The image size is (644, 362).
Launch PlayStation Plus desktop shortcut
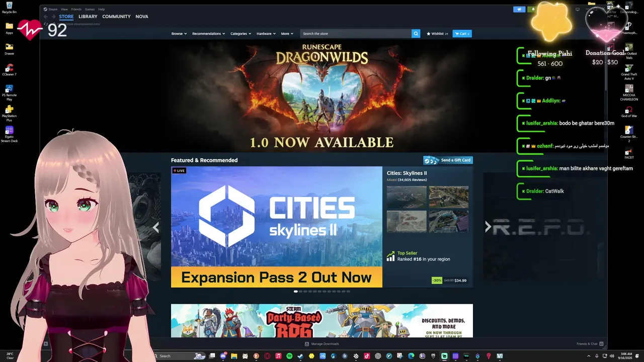[x=9, y=114]
